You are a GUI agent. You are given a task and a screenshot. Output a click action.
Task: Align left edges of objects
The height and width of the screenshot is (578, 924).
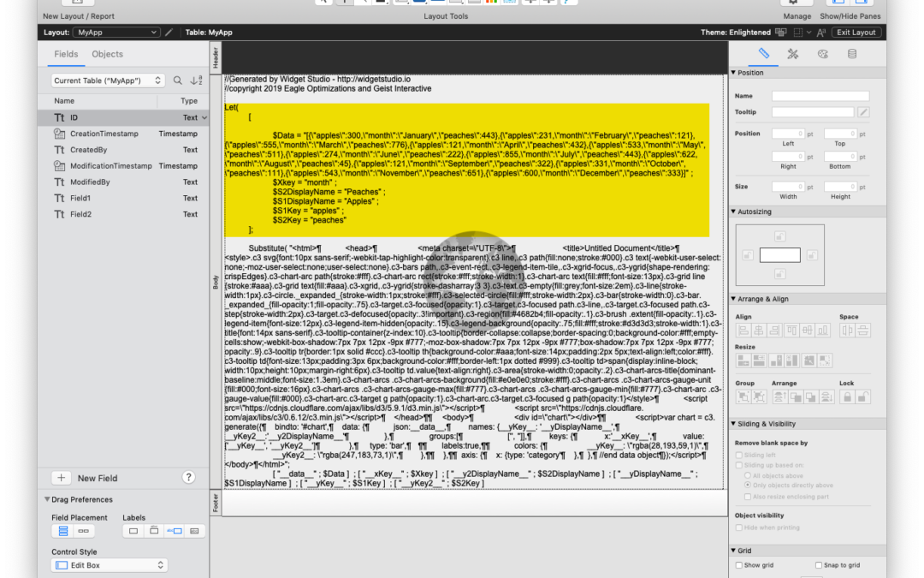[743, 331]
